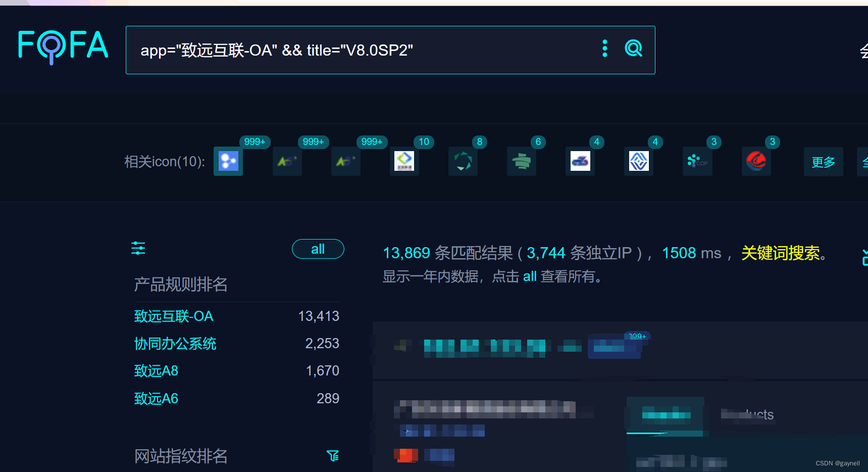Click the 更多 button for more icons
Image resolution: width=868 pixels, height=472 pixels.
pyautogui.click(x=824, y=162)
